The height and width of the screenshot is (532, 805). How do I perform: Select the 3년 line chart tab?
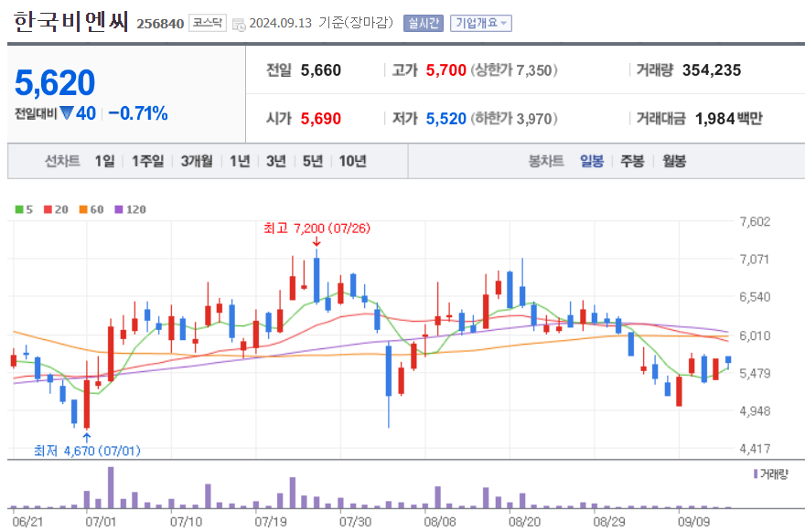(276, 161)
